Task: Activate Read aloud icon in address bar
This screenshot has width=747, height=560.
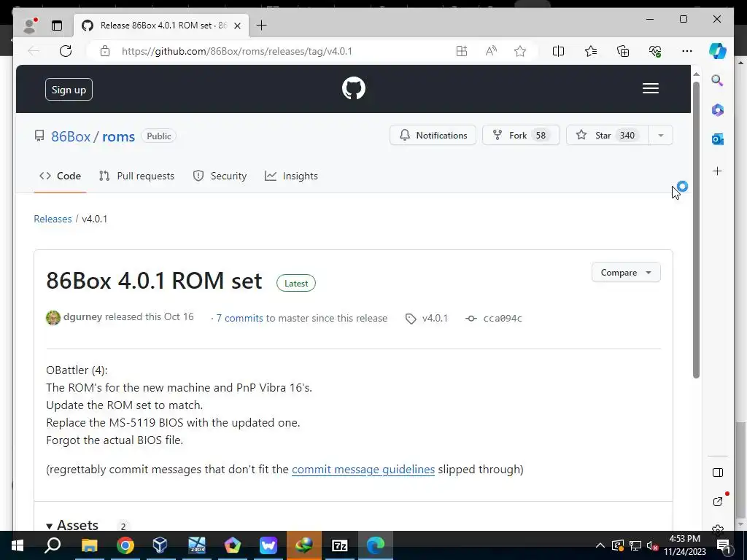Action: pos(491,51)
